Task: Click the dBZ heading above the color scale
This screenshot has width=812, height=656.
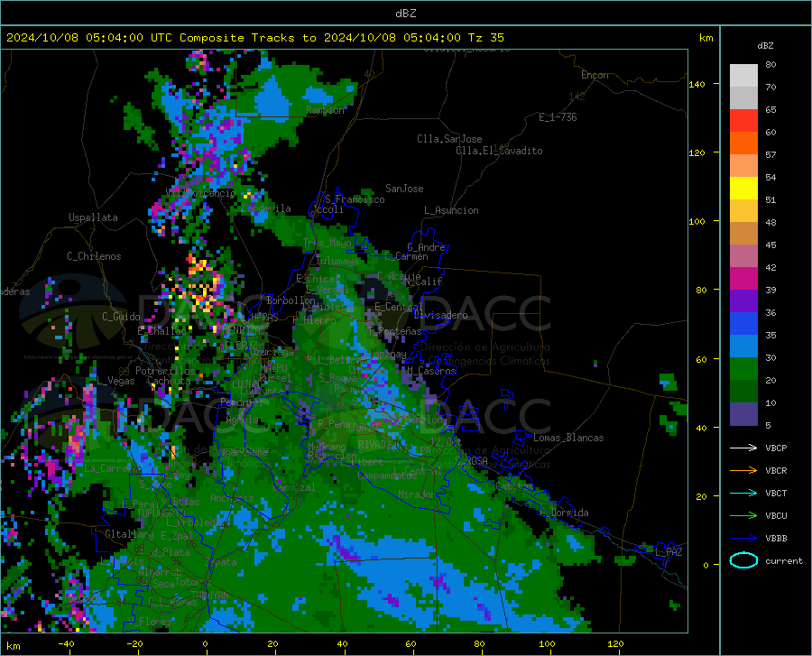Action: tap(765, 45)
